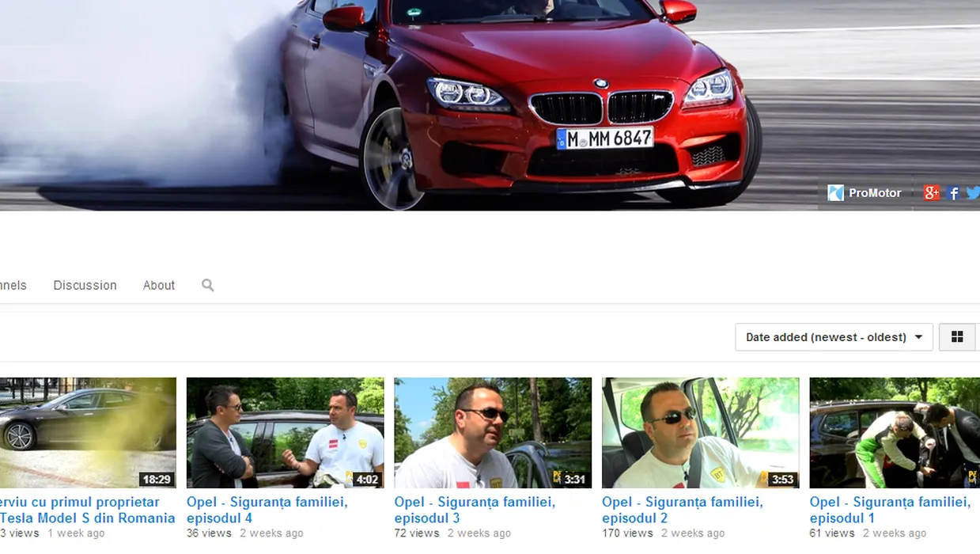Click the '1 week ago' text under Tesla video
The width and height of the screenshot is (980, 554).
coord(76,533)
